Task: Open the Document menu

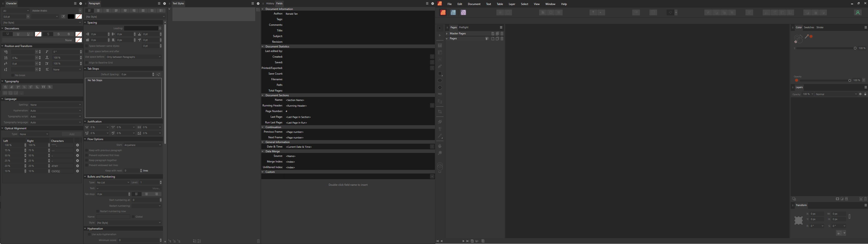Action: pyautogui.click(x=474, y=4)
